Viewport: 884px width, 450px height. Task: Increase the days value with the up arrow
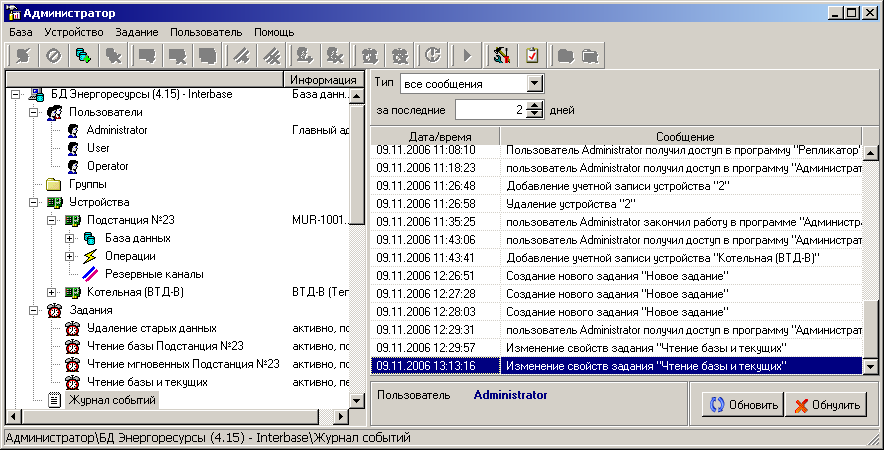534,105
